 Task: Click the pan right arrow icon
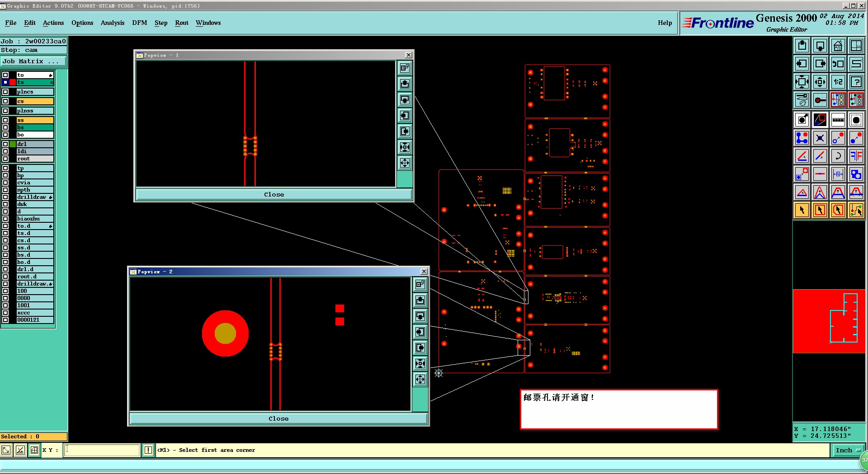tap(820, 64)
